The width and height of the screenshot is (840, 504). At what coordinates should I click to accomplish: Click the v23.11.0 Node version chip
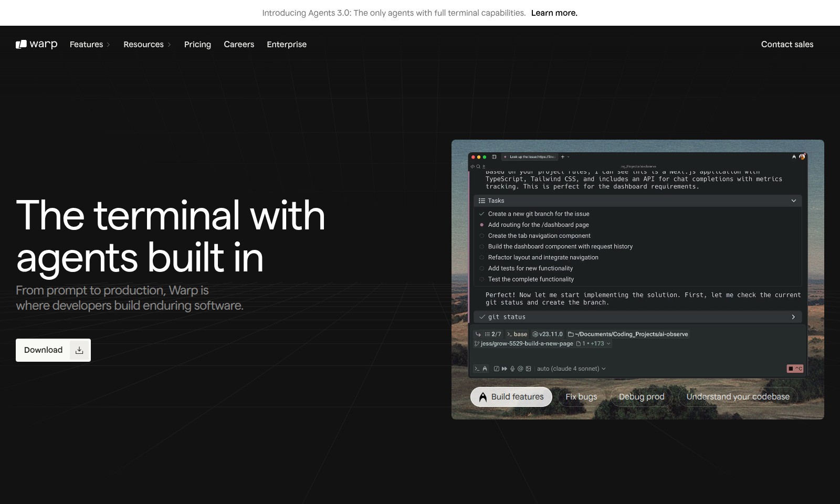[x=548, y=334]
